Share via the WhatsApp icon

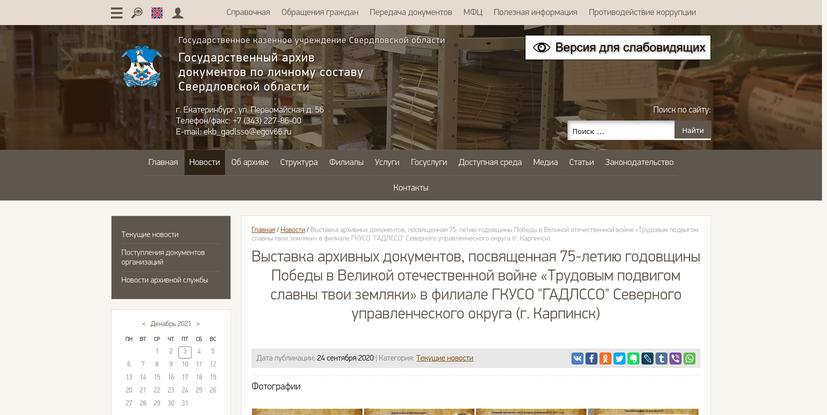click(x=690, y=358)
